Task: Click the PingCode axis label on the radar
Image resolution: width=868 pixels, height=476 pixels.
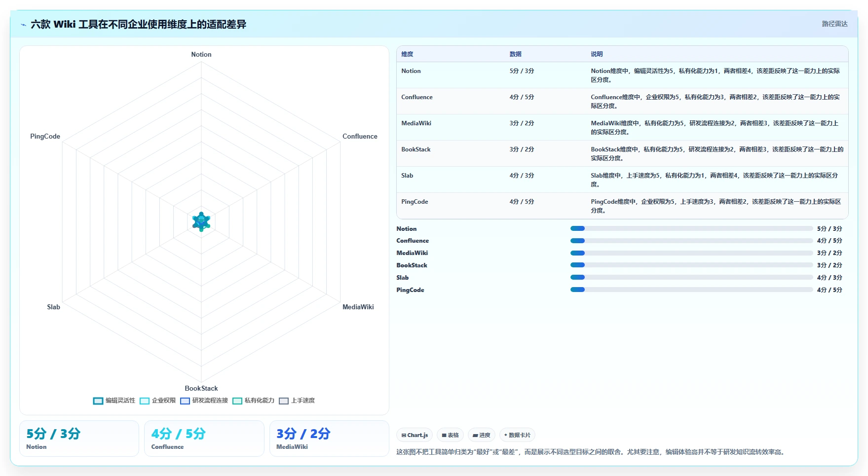Action: [45, 136]
